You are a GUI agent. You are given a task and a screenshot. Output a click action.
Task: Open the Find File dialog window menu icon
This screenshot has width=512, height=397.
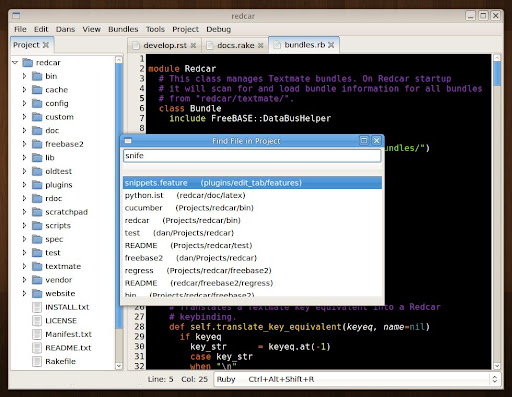click(128, 141)
